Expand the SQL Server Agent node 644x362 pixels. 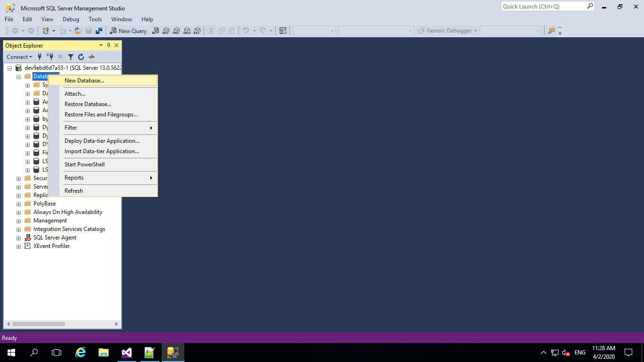(x=19, y=238)
